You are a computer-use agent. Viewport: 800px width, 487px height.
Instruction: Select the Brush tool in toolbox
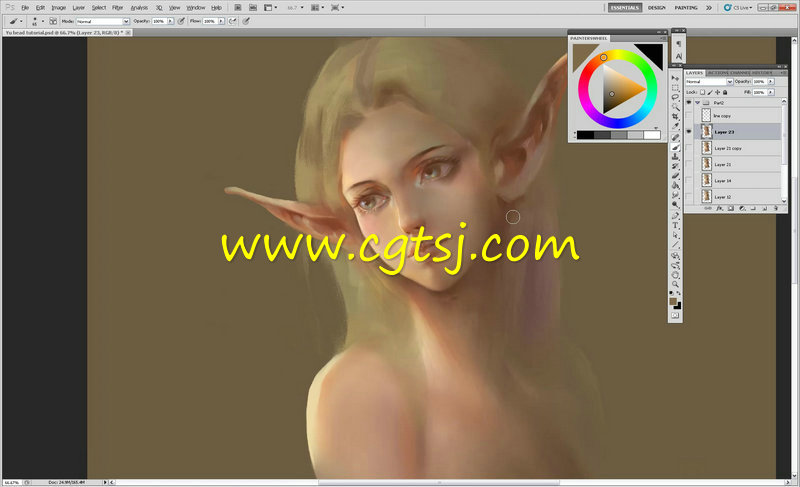click(x=675, y=148)
